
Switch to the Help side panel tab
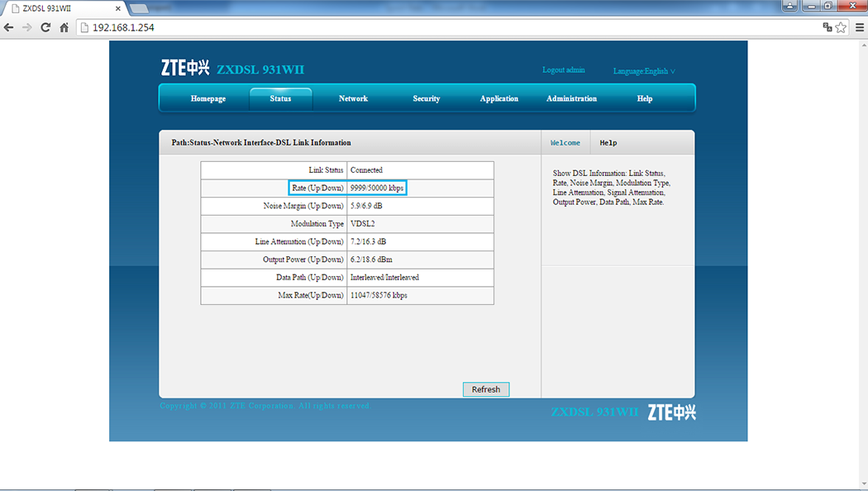pyautogui.click(x=608, y=143)
